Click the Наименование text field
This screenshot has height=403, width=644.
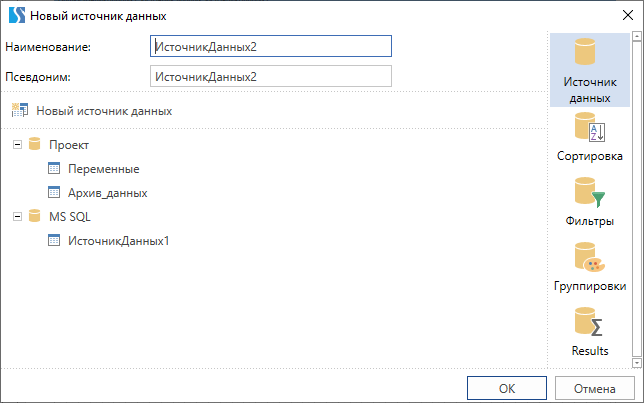pos(269,46)
